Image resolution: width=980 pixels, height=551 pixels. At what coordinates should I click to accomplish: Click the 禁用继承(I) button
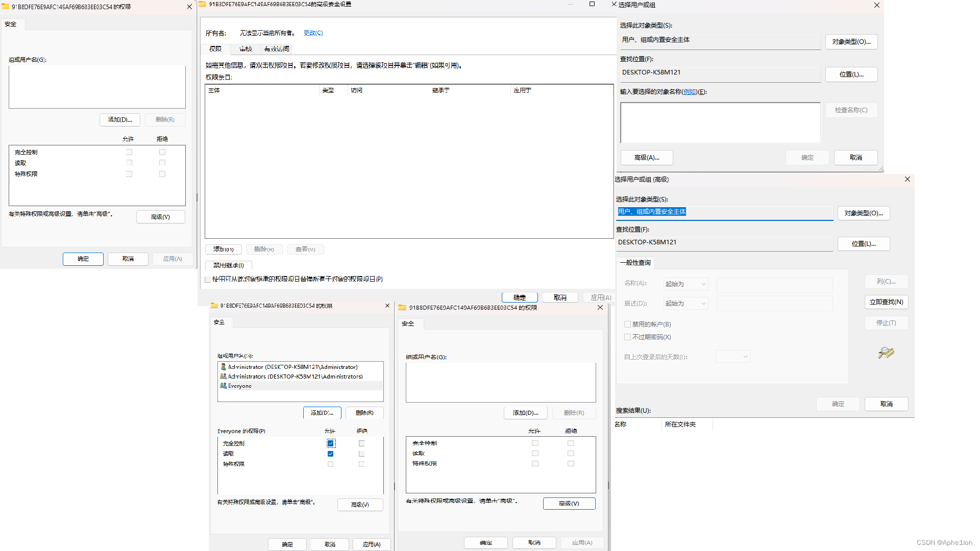(x=229, y=265)
